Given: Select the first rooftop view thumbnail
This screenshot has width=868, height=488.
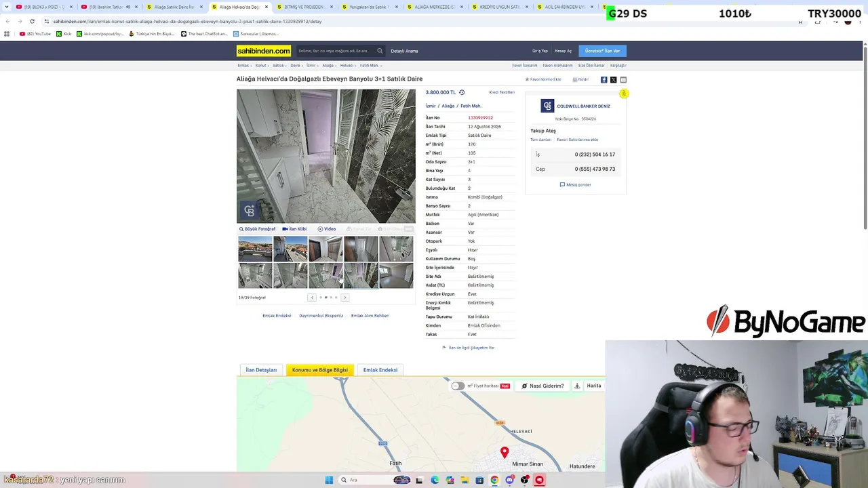Looking at the screenshot, I should (x=255, y=249).
